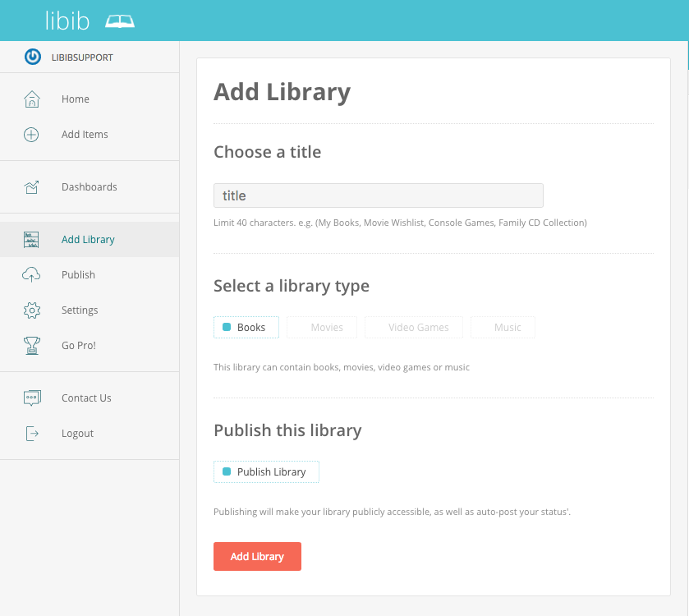This screenshot has height=616, width=689.
Task: Focus the library title input field
Action: (378, 196)
